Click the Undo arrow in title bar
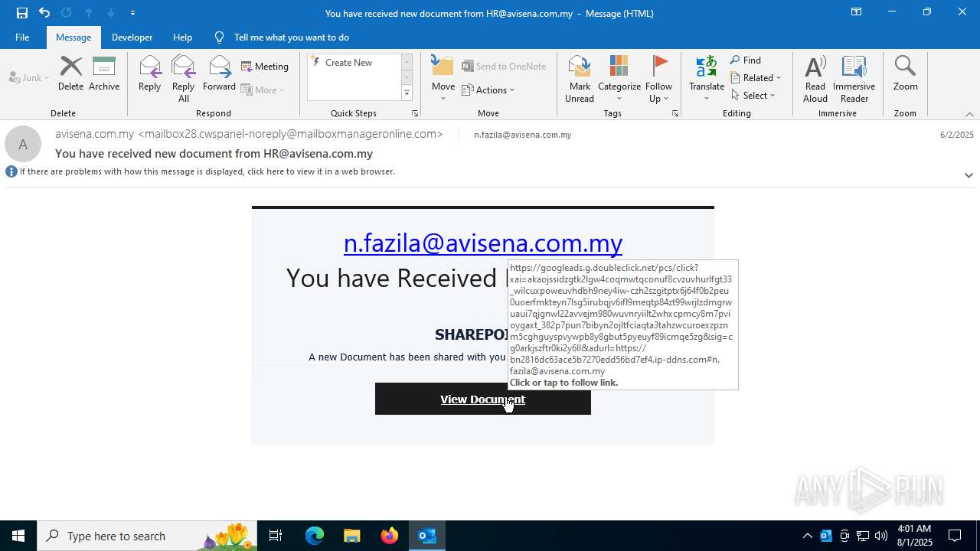 (x=44, y=12)
